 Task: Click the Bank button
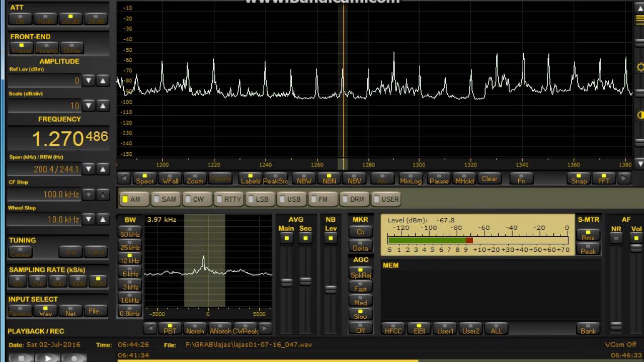tap(588, 329)
